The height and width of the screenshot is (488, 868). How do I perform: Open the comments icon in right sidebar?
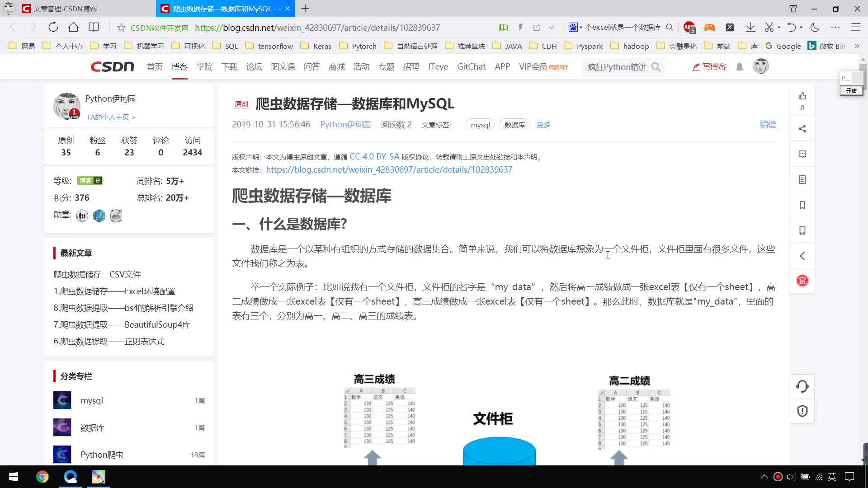point(802,154)
